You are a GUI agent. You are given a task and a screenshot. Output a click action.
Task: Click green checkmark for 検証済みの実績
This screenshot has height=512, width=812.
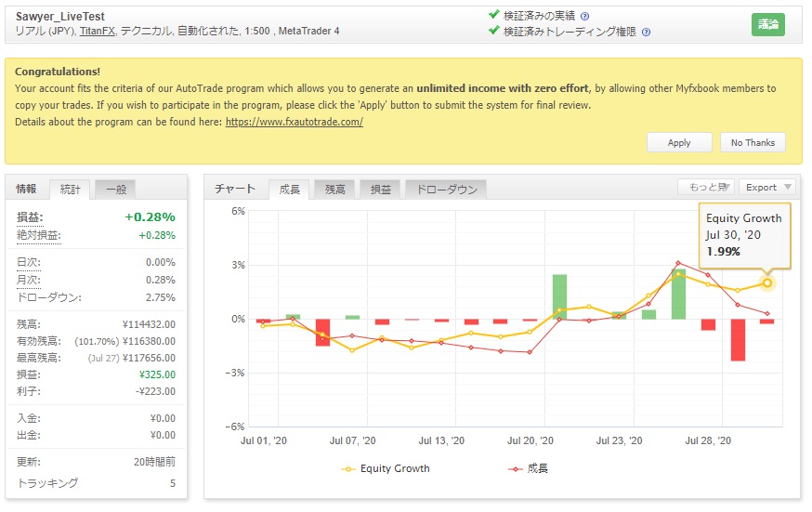[x=494, y=15]
